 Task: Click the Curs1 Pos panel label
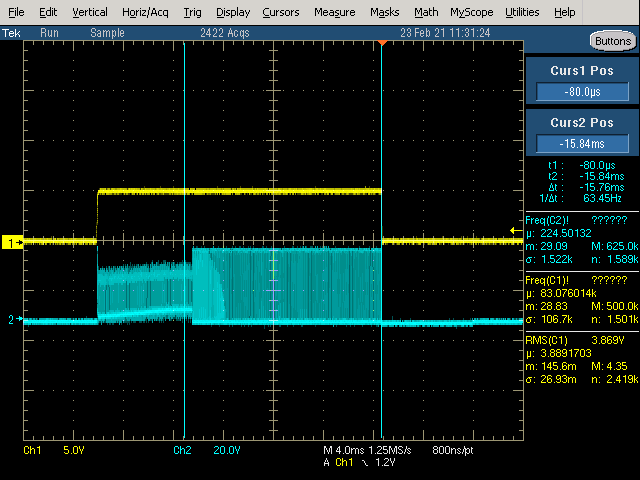click(582, 71)
